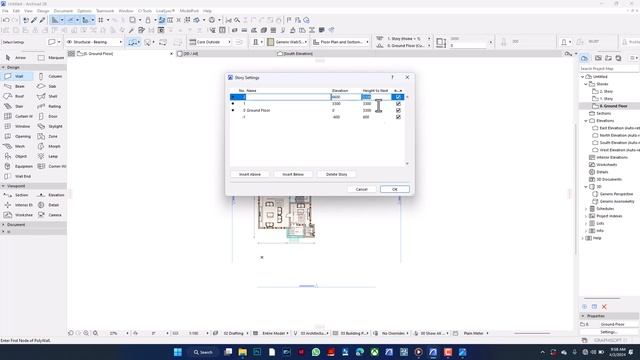Select Ground Floor story in Navigator
Screen dimensions: 640x360
click(x=613, y=106)
